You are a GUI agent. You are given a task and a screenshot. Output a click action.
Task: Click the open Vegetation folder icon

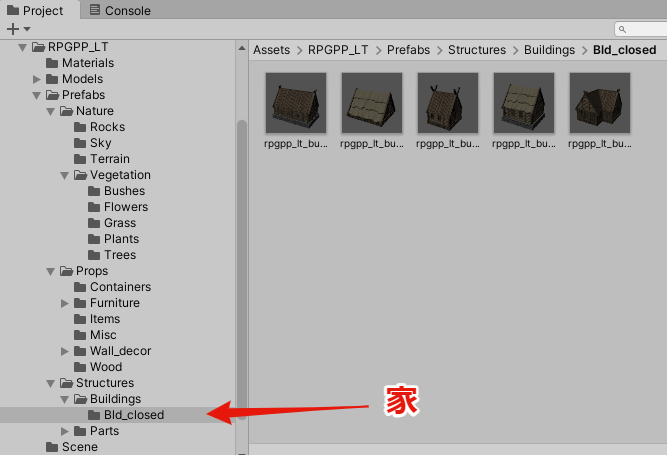coord(80,175)
